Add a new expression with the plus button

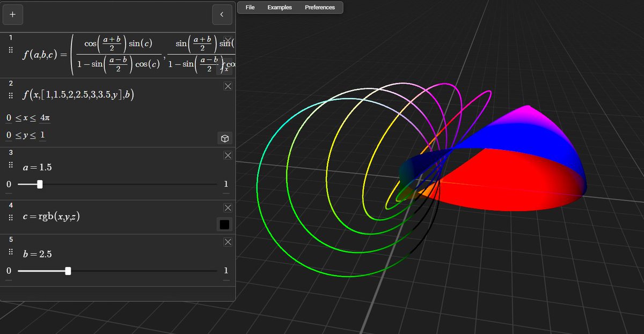click(12, 15)
